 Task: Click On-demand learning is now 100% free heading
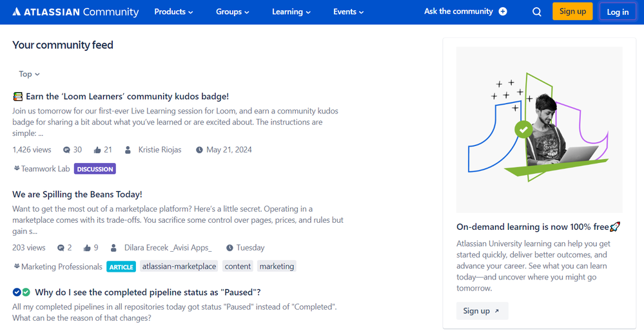click(538, 227)
